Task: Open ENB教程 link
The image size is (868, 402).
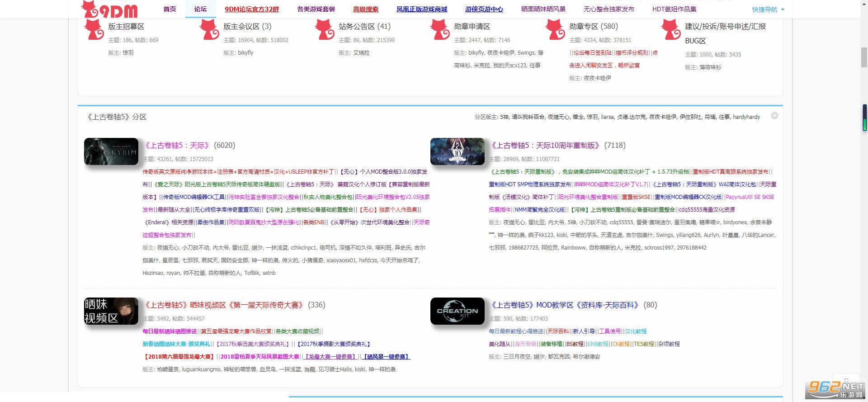Action: [598, 344]
